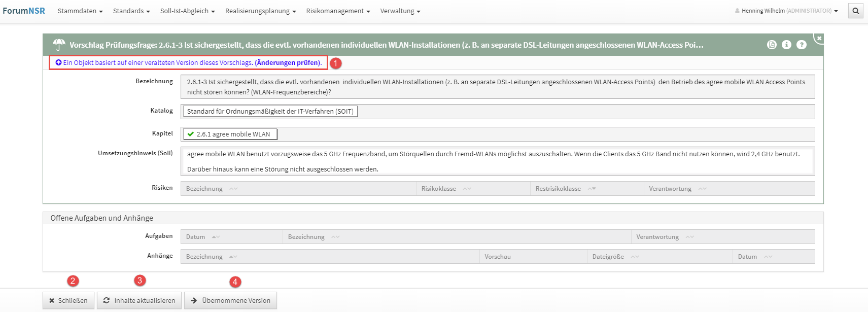The image size is (868, 312).
Task: Select the 2.6.1 agree mobile WLAN chapter tag
Action: coord(230,134)
